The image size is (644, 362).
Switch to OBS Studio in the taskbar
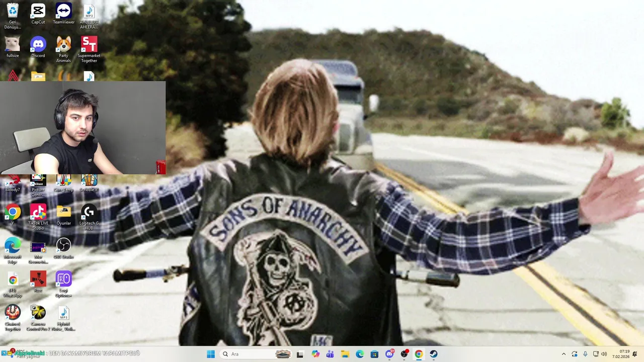404,354
